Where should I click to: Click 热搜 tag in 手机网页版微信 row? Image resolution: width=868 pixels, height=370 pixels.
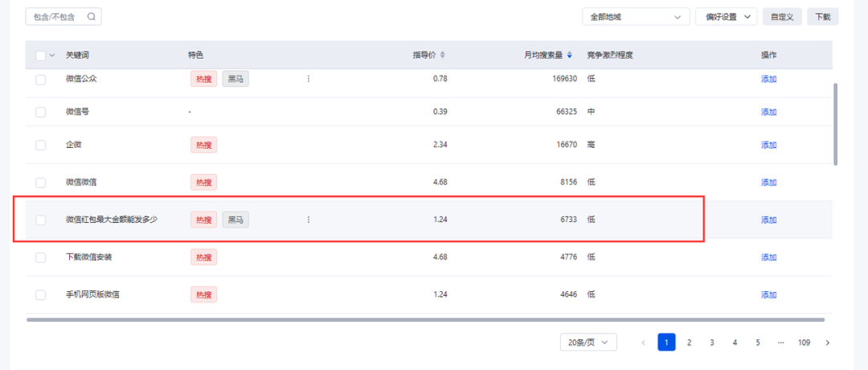point(203,294)
